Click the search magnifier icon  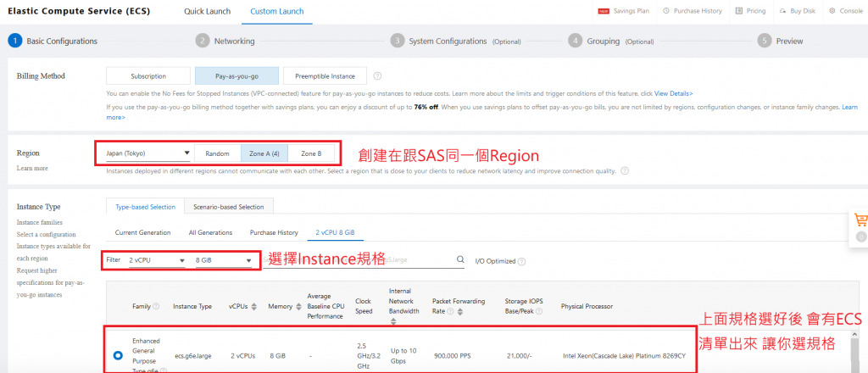pos(460,259)
